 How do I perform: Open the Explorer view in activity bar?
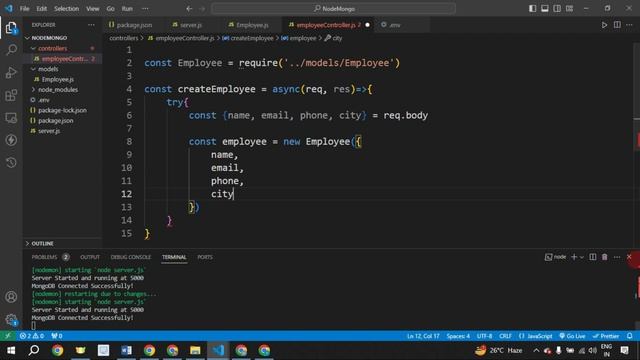(11, 28)
